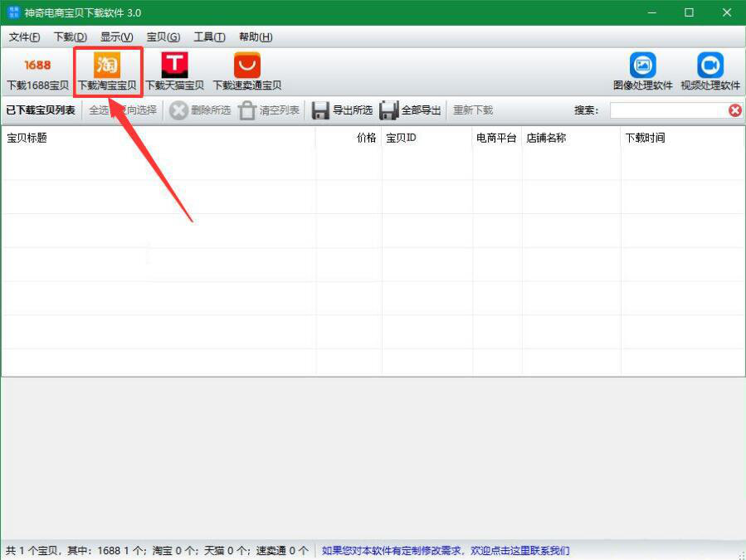
Task: Click the status bar item count text
Action: pyautogui.click(x=157, y=551)
